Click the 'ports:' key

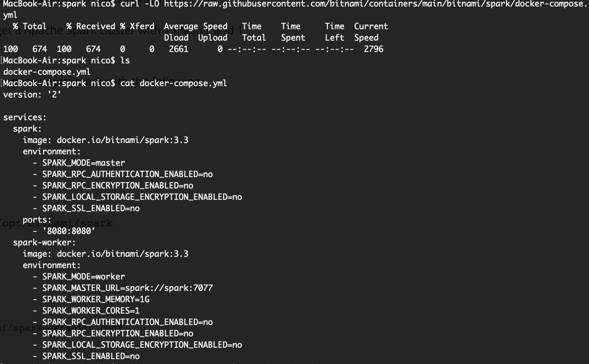coord(37,220)
